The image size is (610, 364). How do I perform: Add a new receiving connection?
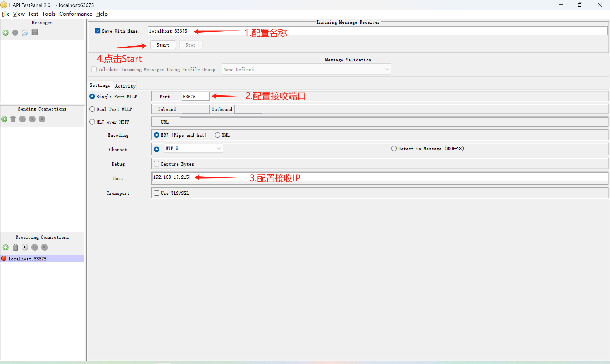tap(5, 248)
